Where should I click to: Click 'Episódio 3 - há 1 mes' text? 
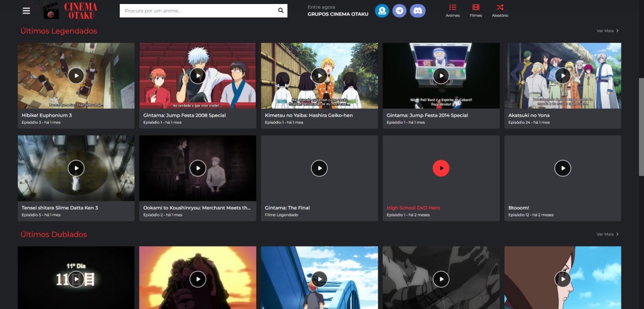tap(41, 122)
